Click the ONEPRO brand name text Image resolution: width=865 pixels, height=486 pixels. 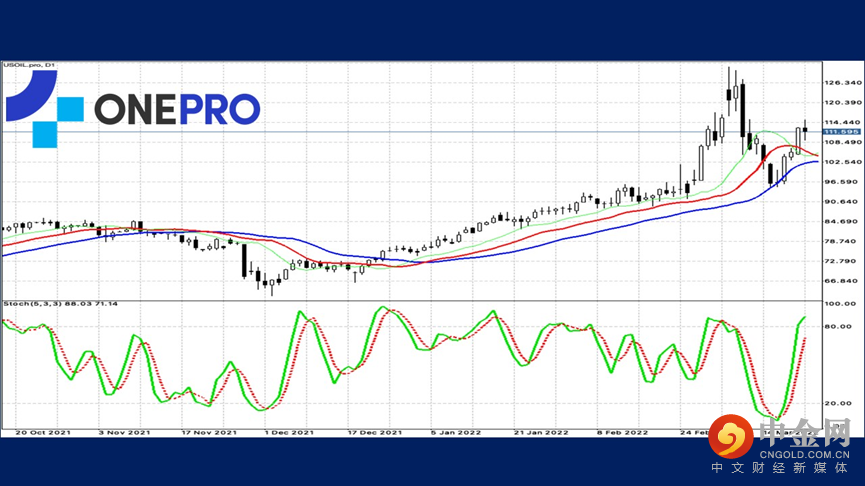click(177, 109)
